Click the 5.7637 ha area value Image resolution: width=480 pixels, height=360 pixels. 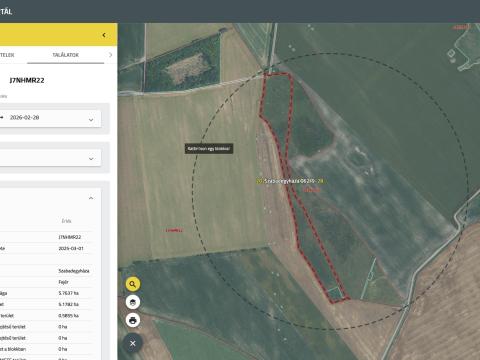(68, 293)
